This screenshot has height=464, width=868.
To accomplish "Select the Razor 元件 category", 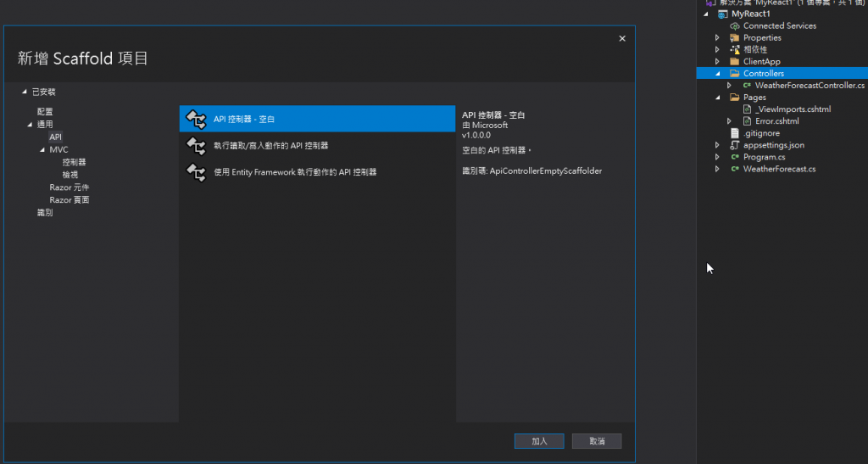I will pos(70,187).
